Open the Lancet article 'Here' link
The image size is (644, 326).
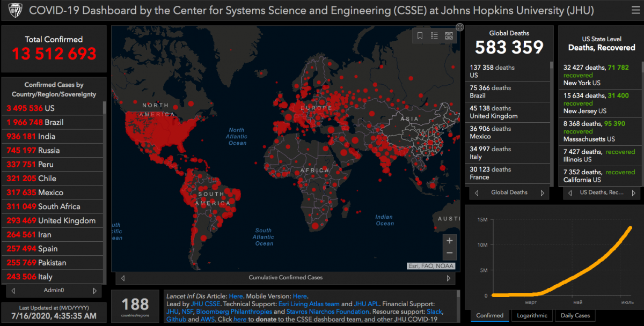click(236, 296)
